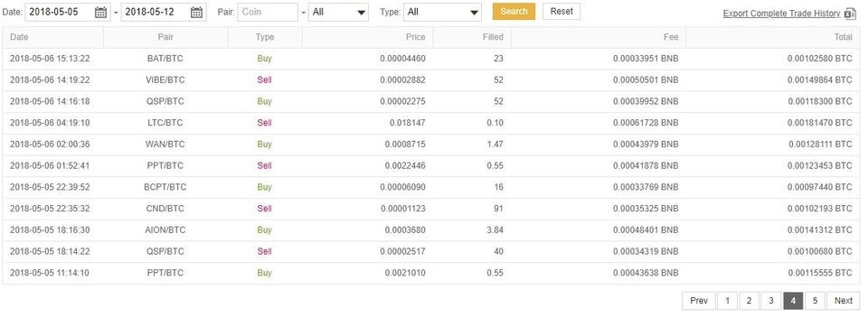The width and height of the screenshot is (868, 328).
Task: Select the WAN/BTC pair cell
Action: pos(165,145)
